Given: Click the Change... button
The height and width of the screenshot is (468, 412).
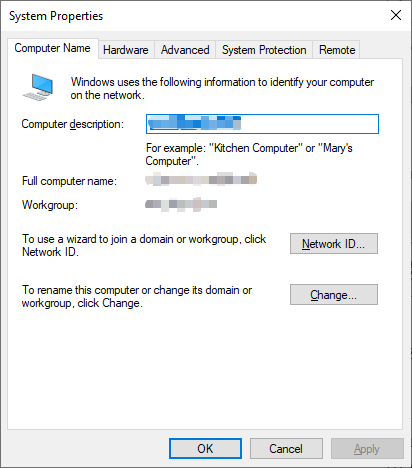Looking at the screenshot, I should (x=334, y=295).
